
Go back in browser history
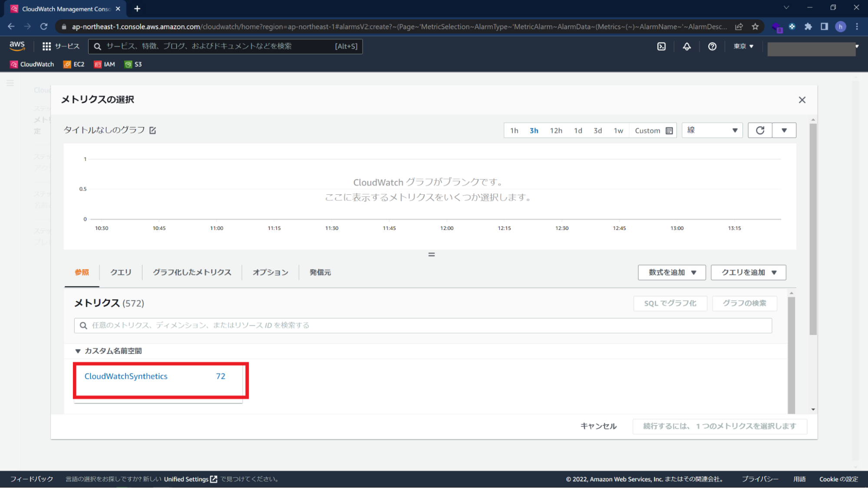(x=11, y=26)
